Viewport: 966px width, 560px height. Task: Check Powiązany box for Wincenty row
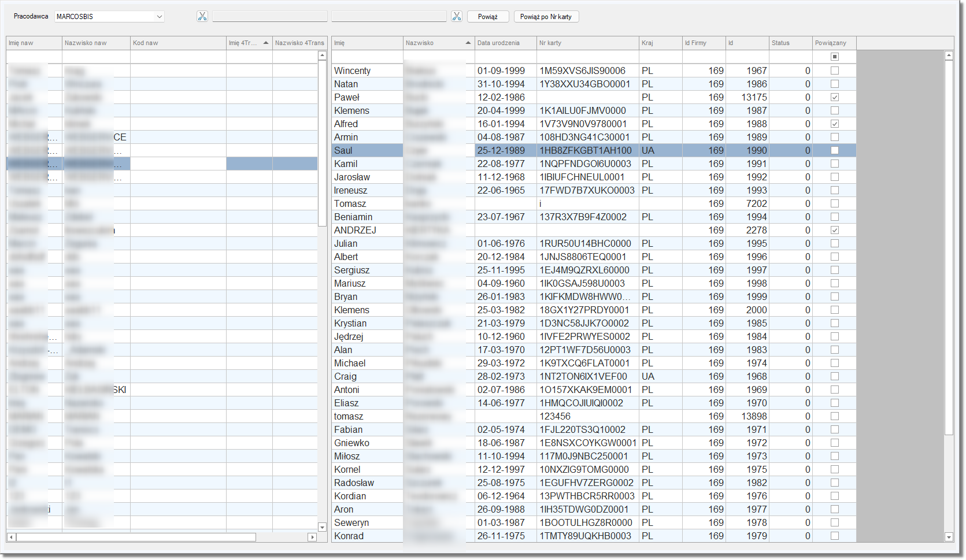pyautogui.click(x=834, y=71)
